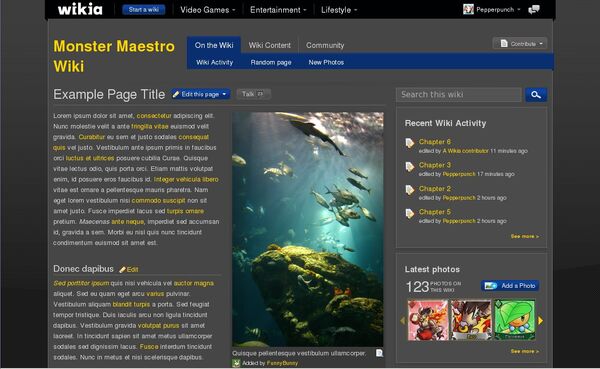Expand the Edit this page arrow
The width and height of the screenshot is (600, 369).
click(224, 94)
